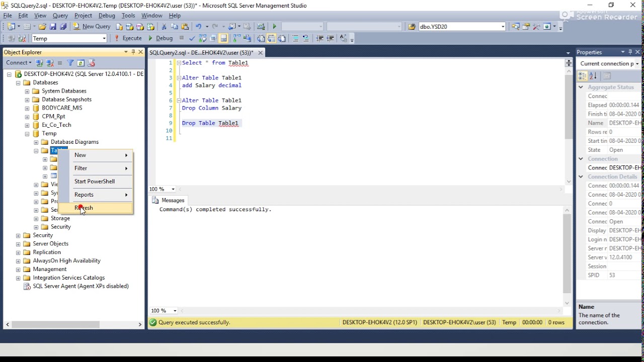Click the Execute query button
The height and width of the screenshot is (362, 644).
tap(128, 38)
